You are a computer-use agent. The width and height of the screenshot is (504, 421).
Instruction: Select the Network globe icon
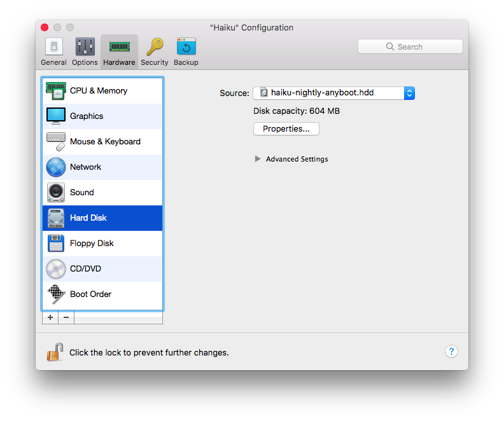coord(56,167)
